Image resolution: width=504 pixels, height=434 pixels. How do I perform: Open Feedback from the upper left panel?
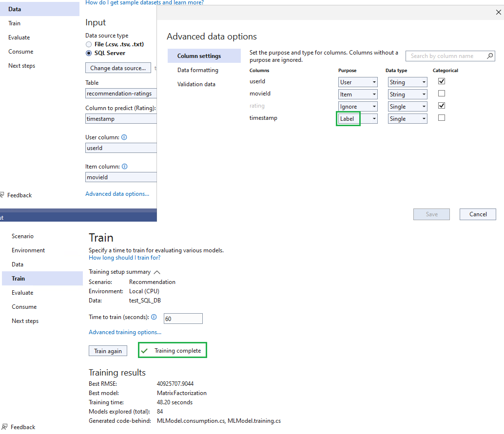click(x=21, y=195)
